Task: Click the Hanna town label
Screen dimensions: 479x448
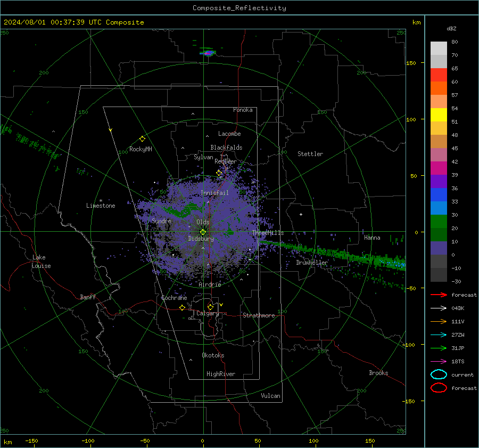Action: click(372, 238)
